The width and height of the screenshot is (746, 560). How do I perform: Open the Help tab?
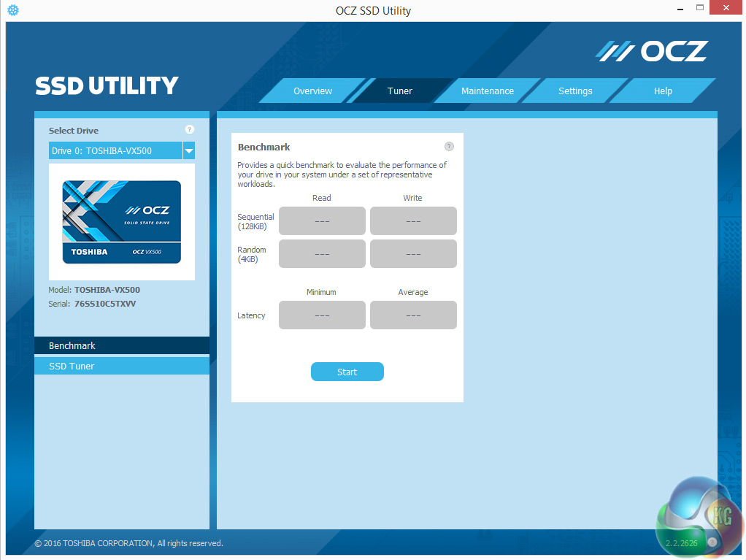click(663, 91)
